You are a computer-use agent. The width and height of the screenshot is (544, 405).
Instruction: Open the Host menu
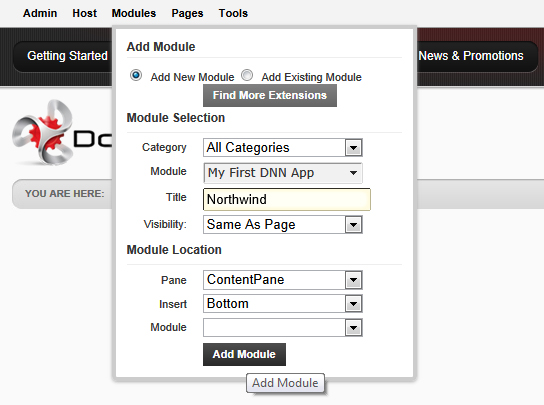click(x=84, y=13)
